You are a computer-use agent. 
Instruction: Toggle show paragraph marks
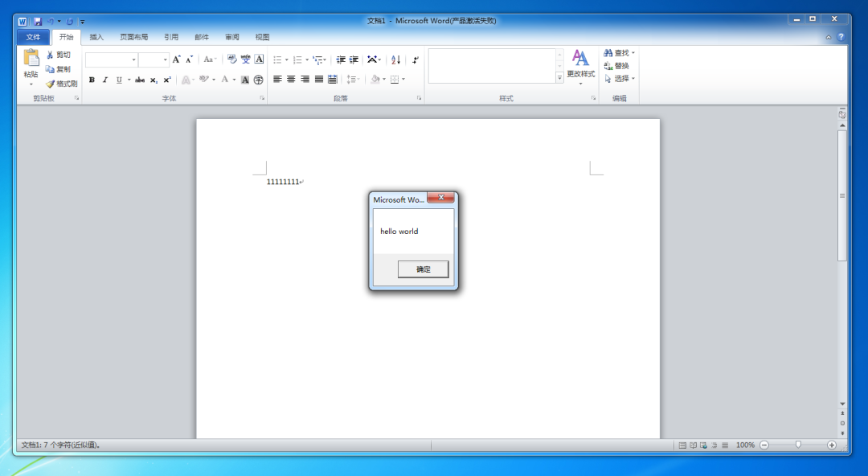(416, 59)
